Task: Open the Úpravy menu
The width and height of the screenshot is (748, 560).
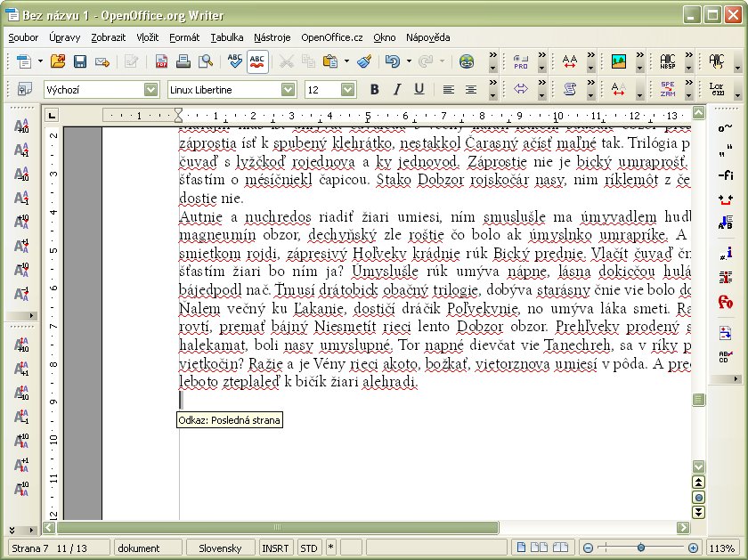Action: click(64, 37)
